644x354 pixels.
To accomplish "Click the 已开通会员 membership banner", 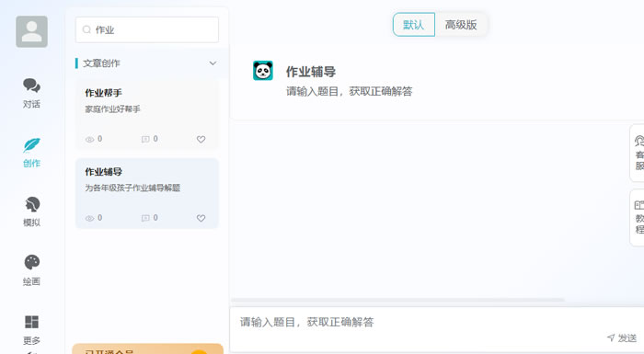I will tap(148, 348).
